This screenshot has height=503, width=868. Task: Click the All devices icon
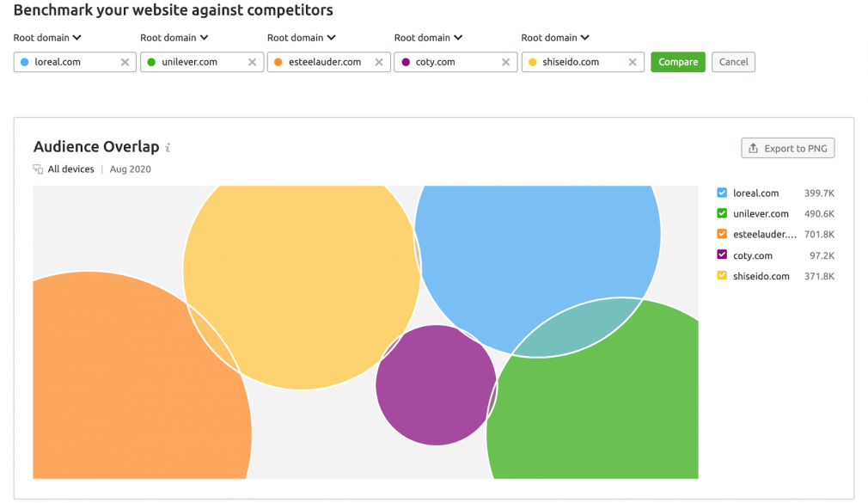[x=38, y=169]
